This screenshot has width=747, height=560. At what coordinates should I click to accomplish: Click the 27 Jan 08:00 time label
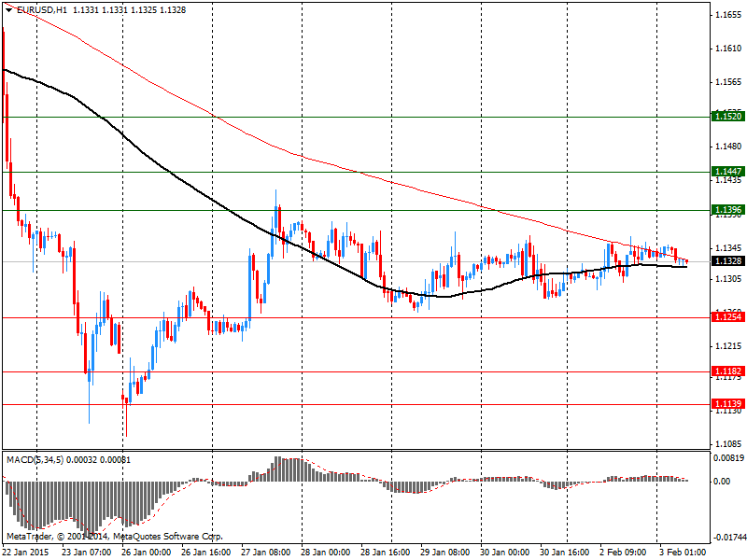(265, 553)
